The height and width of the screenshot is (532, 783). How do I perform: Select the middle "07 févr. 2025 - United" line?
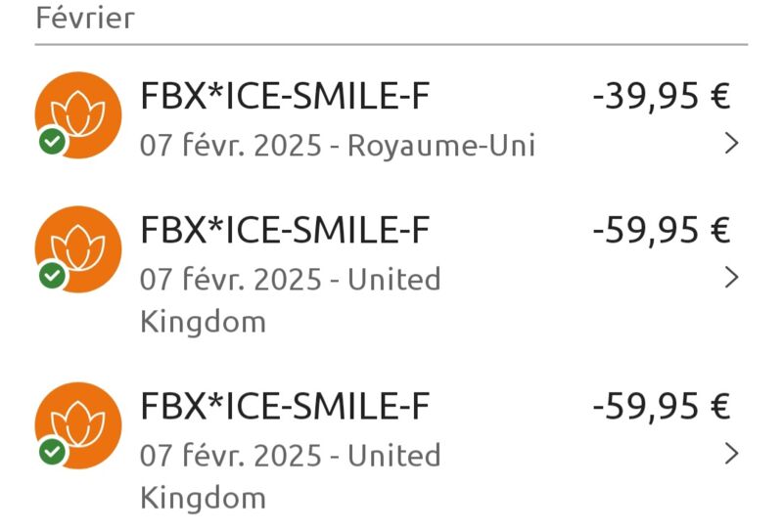click(290, 279)
